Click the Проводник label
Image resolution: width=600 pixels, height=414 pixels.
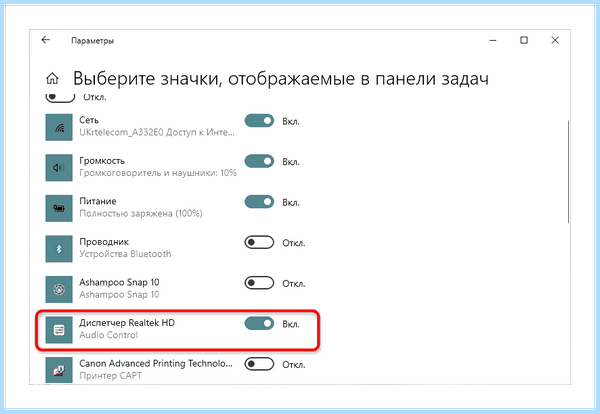(x=104, y=242)
